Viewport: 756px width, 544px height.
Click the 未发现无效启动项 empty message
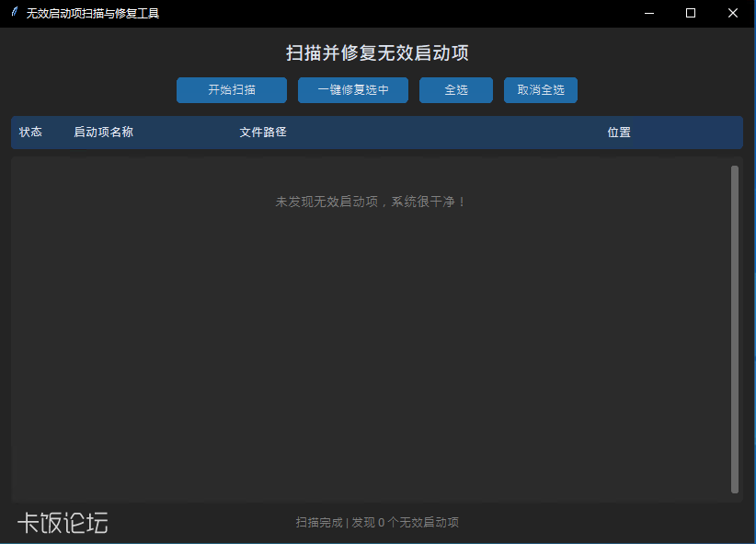(371, 202)
